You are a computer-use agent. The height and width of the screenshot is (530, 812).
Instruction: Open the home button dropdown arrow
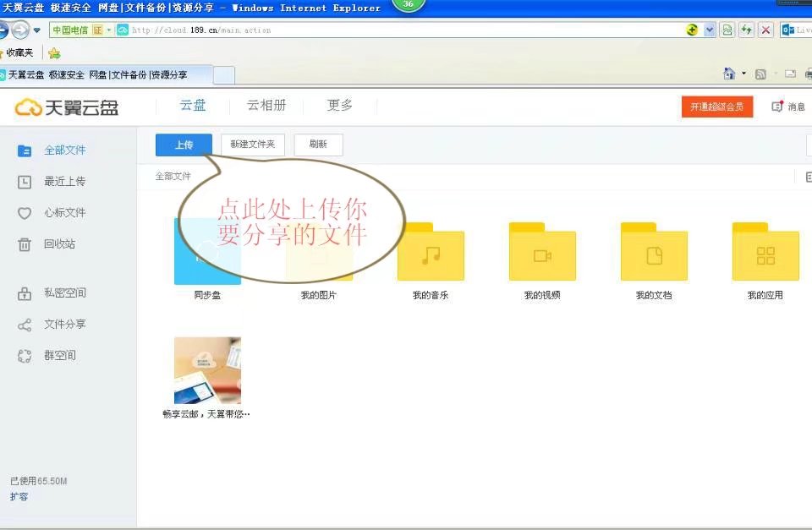[x=744, y=74]
